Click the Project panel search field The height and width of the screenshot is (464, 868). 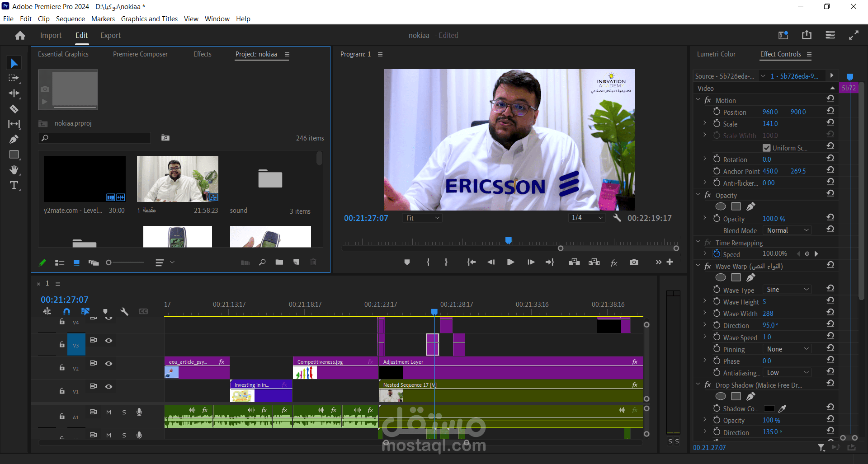tap(94, 138)
